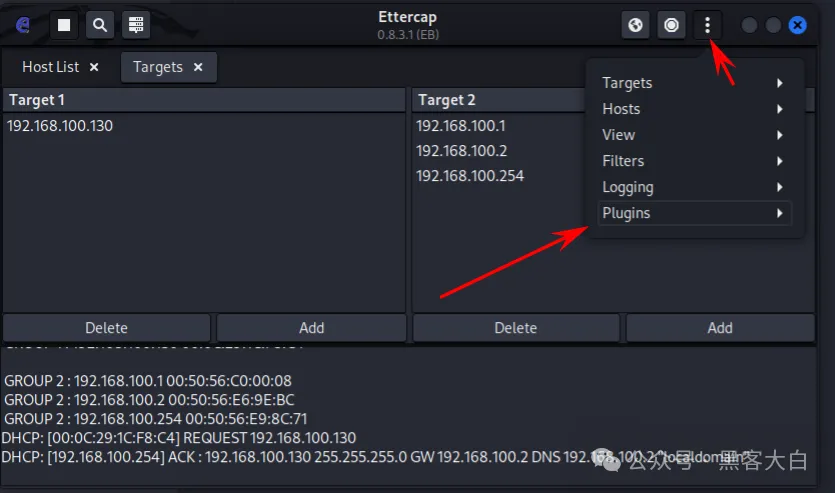Open the Plugins submenu

pos(694,213)
